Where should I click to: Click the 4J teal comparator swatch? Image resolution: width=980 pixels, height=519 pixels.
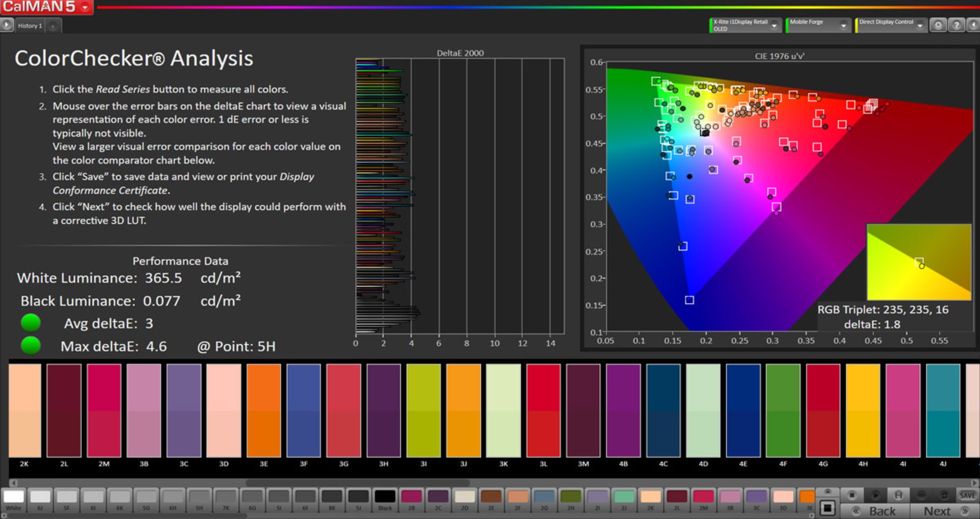[943, 410]
